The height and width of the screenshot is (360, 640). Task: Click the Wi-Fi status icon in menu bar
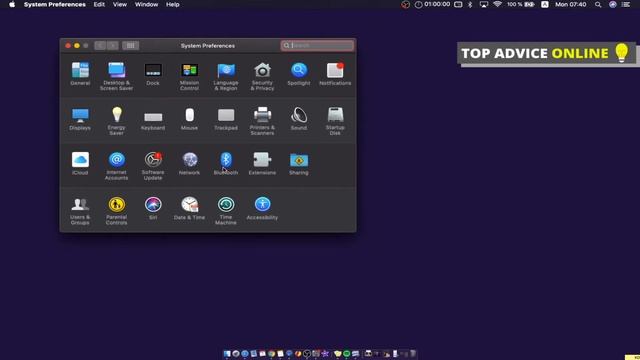[497, 4]
